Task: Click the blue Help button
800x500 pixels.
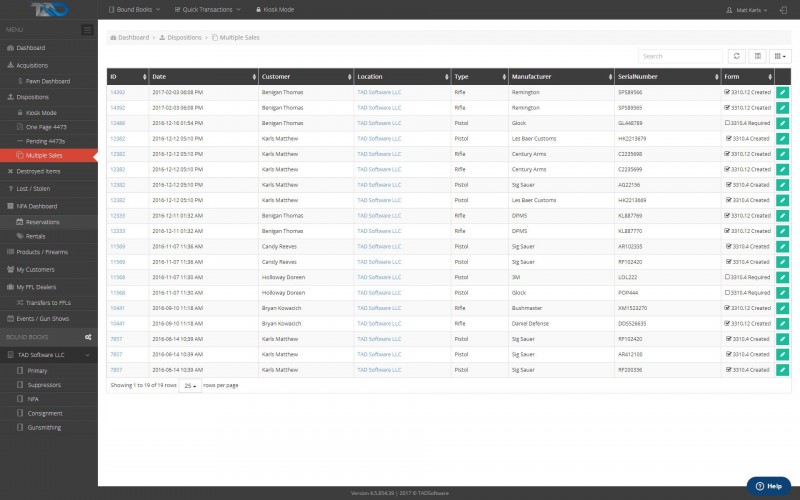Action: click(768, 485)
